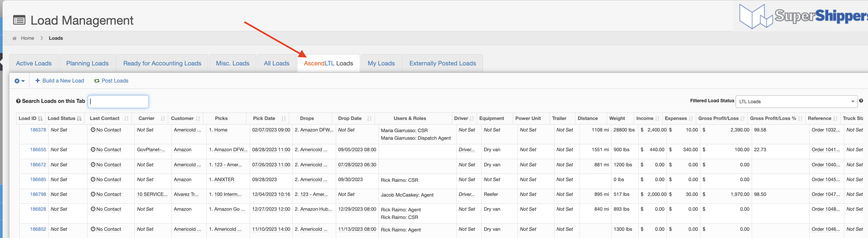Click Order 1047... reference link

pos(826,195)
